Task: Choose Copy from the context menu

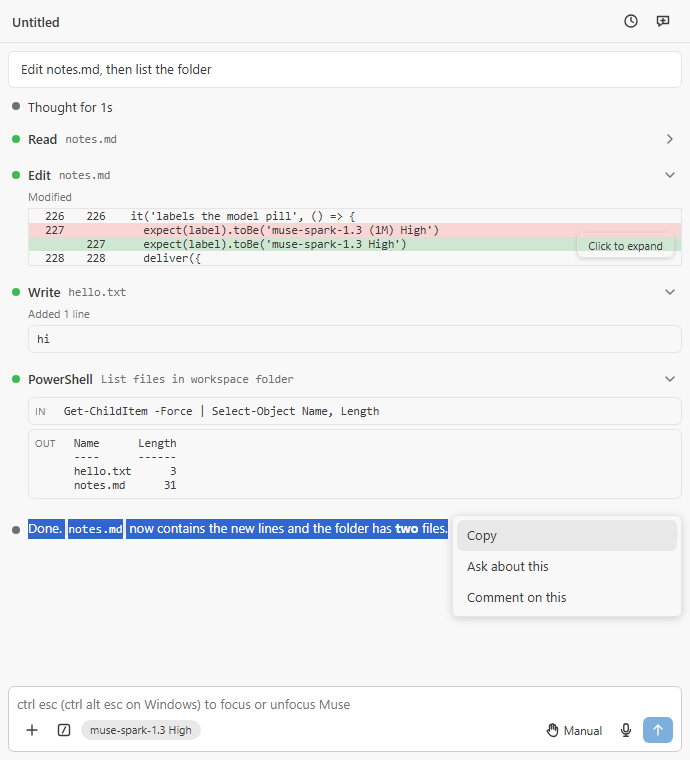Action: pos(566,536)
